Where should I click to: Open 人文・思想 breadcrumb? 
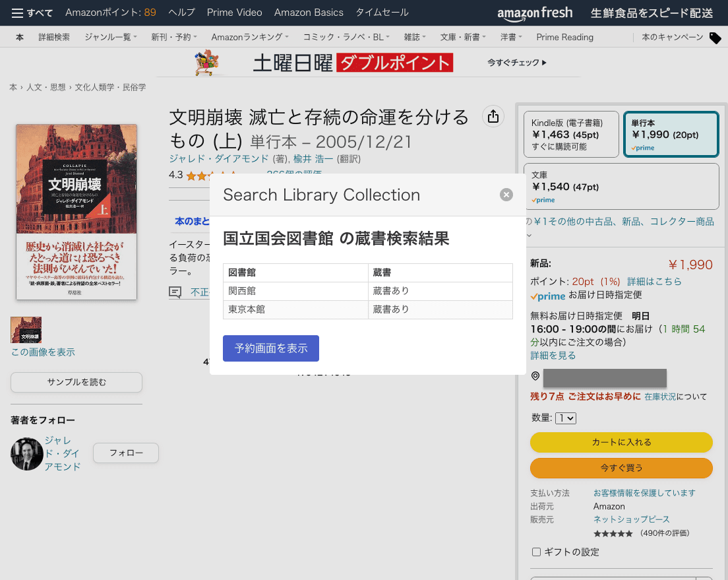pyautogui.click(x=46, y=87)
